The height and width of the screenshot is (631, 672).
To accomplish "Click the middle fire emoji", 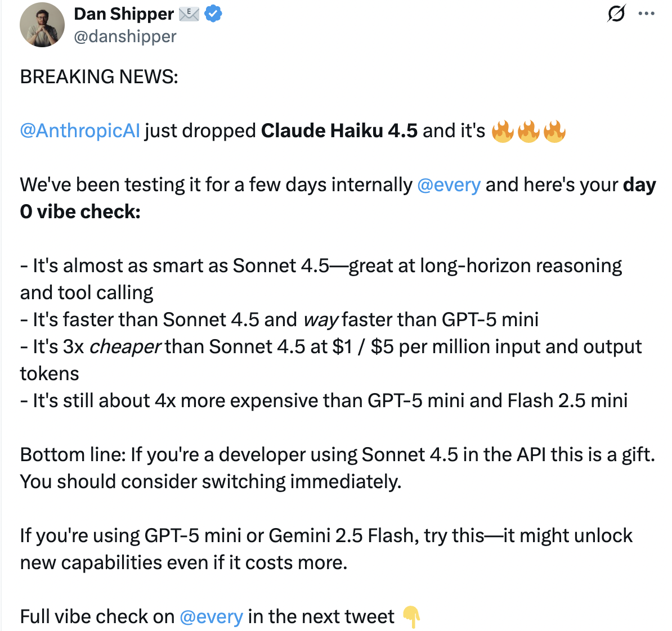I will [x=528, y=131].
